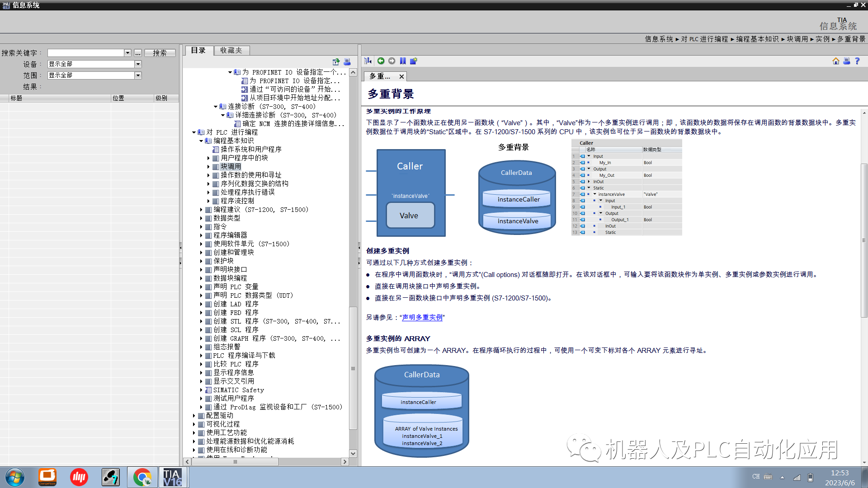Image resolution: width=868 pixels, height=488 pixels.
Task: Open Google Chrome from the taskbar
Action: [142, 477]
